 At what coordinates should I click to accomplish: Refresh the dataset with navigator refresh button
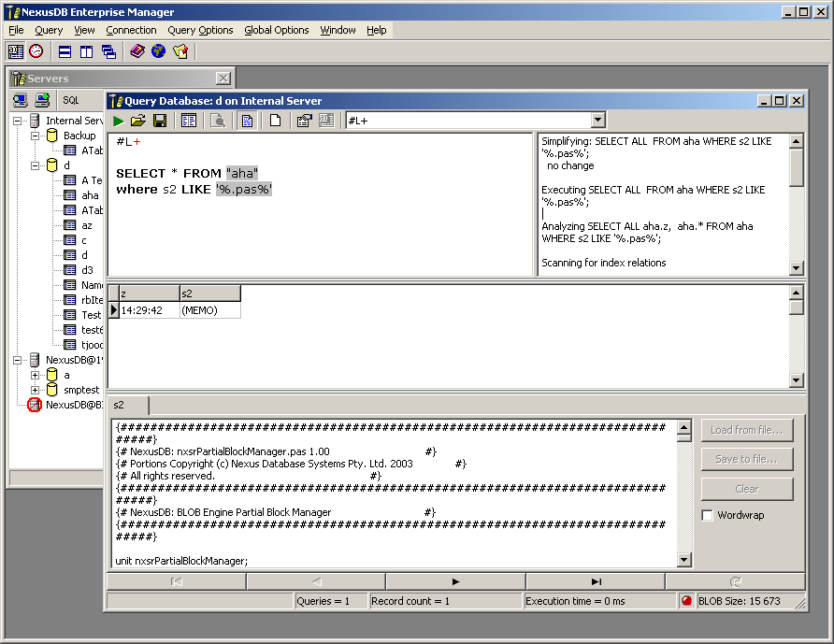[x=736, y=581]
